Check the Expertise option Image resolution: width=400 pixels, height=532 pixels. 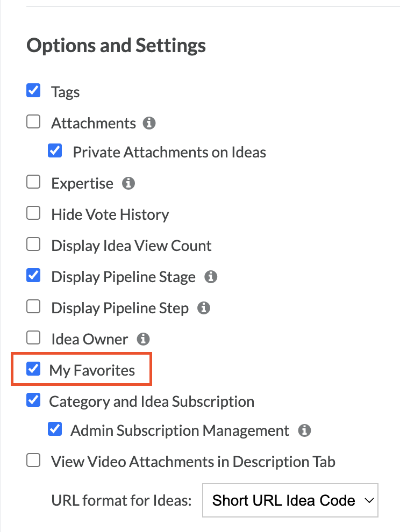click(x=33, y=182)
